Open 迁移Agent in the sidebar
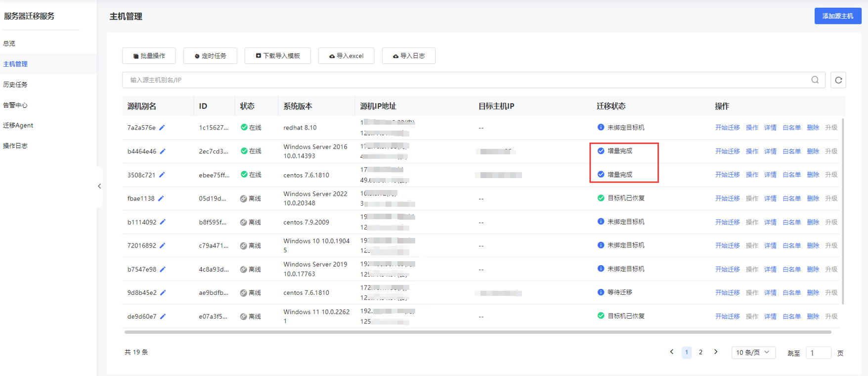This screenshot has width=868, height=376. tap(18, 125)
